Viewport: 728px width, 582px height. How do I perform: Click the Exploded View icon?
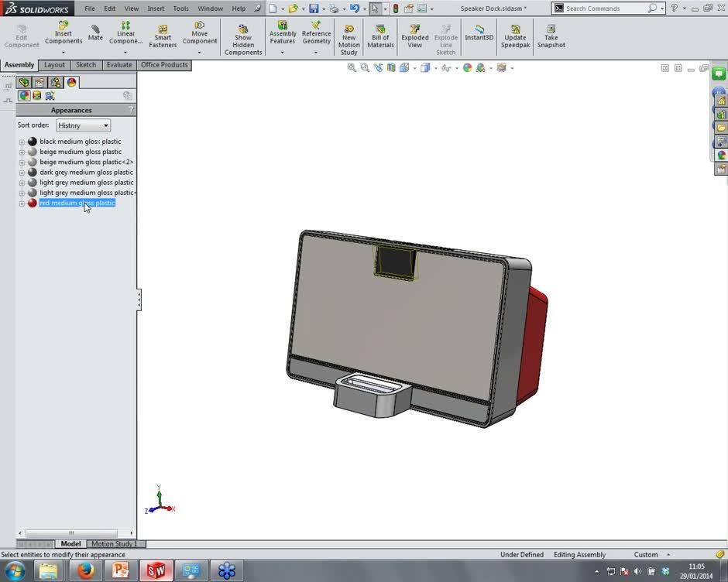coord(415,34)
